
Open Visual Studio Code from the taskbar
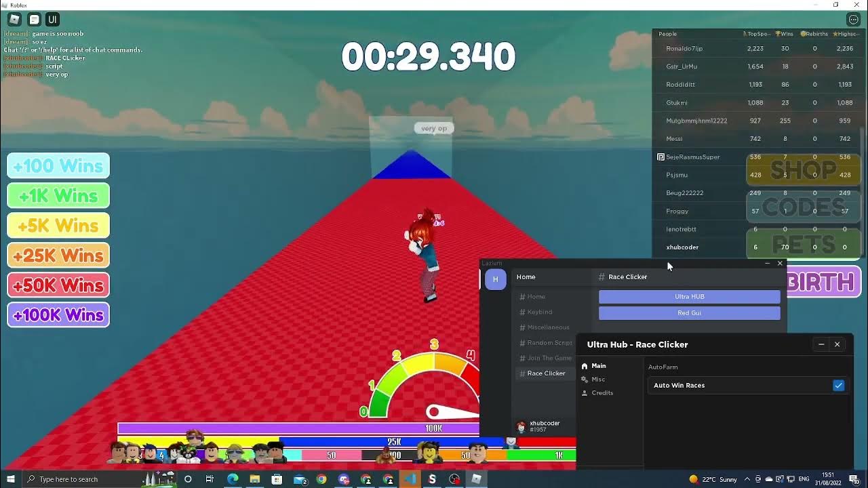pos(410,479)
